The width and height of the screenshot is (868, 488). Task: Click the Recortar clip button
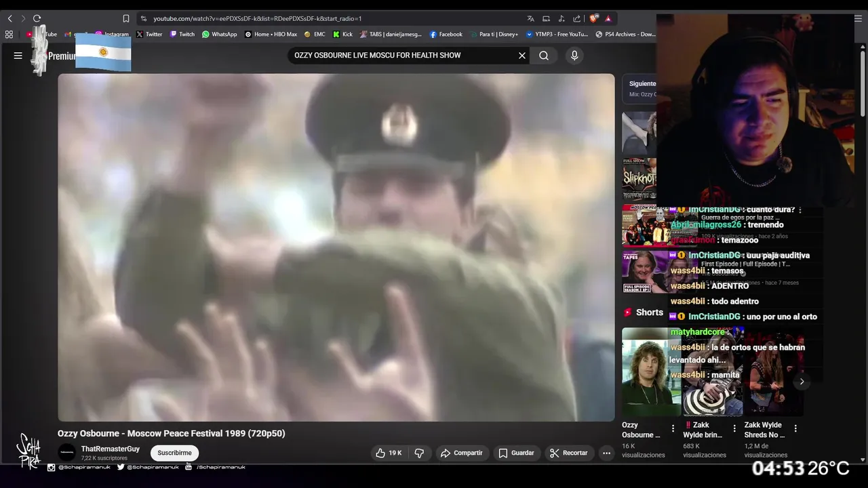(568, 453)
